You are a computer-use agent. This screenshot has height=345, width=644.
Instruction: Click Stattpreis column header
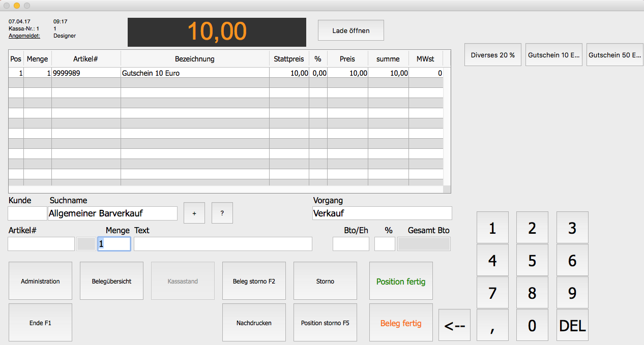pyautogui.click(x=289, y=59)
